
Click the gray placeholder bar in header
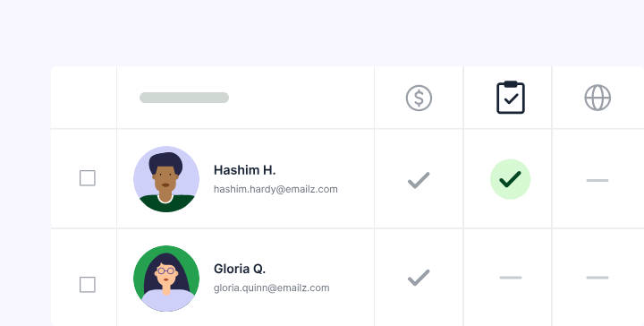184,98
